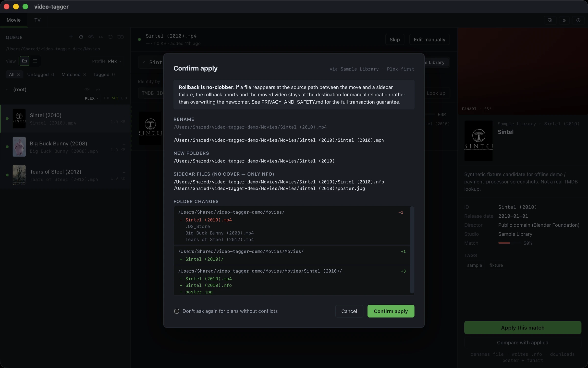This screenshot has height=368, width=588.
Task: Click the "-1" change count badge
Action: click(401, 212)
